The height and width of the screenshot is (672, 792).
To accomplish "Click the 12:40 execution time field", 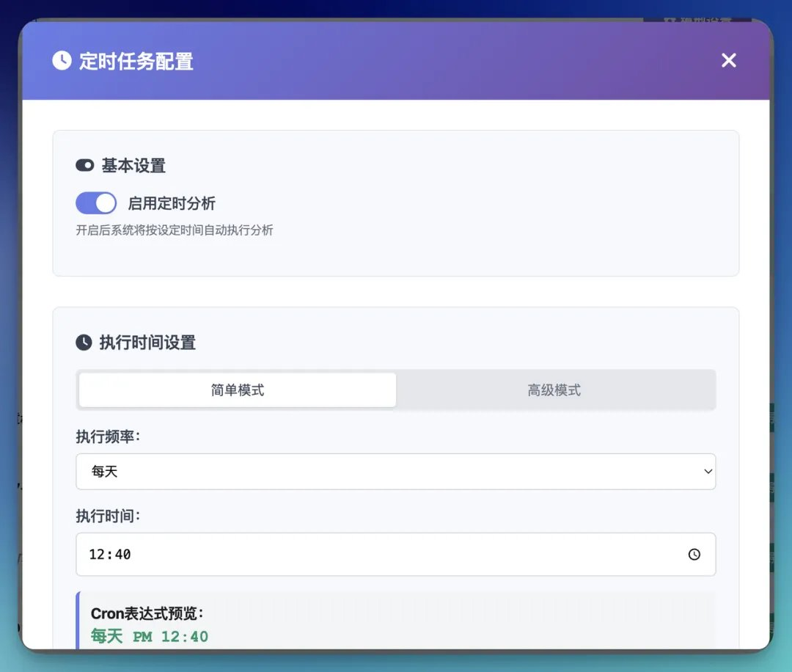I will pos(396,555).
